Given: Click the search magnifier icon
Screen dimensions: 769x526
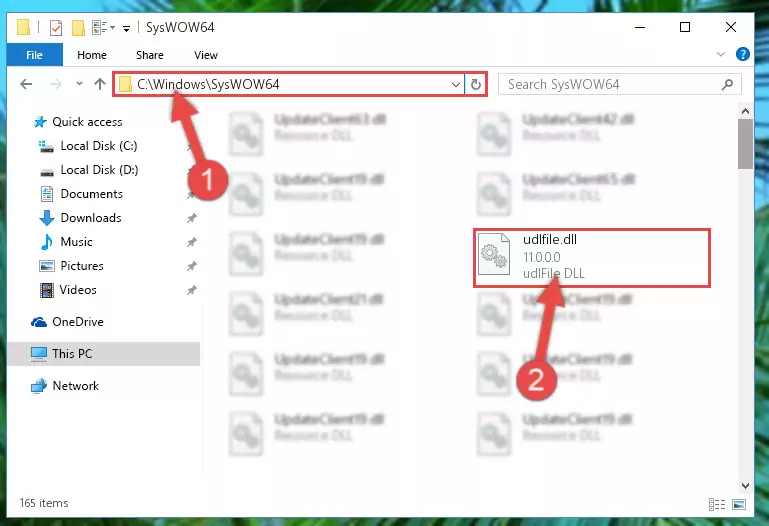Looking at the screenshot, I should 727,84.
